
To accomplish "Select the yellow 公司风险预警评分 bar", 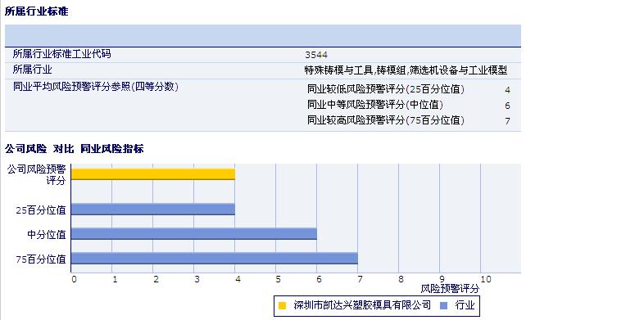I will [x=153, y=174].
